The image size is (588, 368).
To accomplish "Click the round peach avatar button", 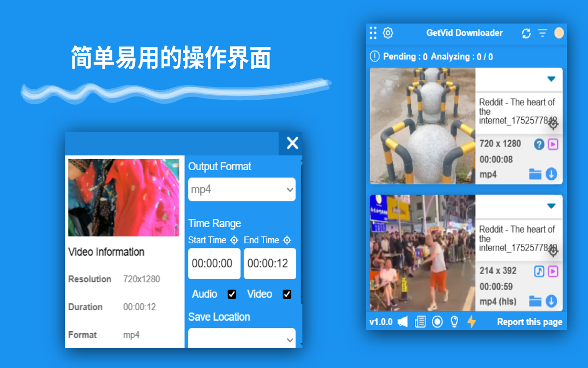I will (x=559, y=33).
